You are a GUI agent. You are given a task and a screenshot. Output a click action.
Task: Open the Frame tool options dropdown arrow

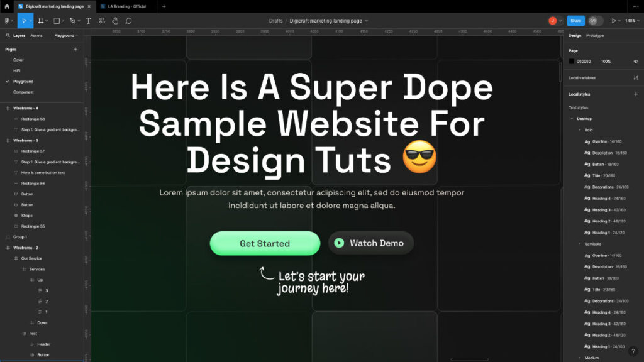tap(47, 21)
